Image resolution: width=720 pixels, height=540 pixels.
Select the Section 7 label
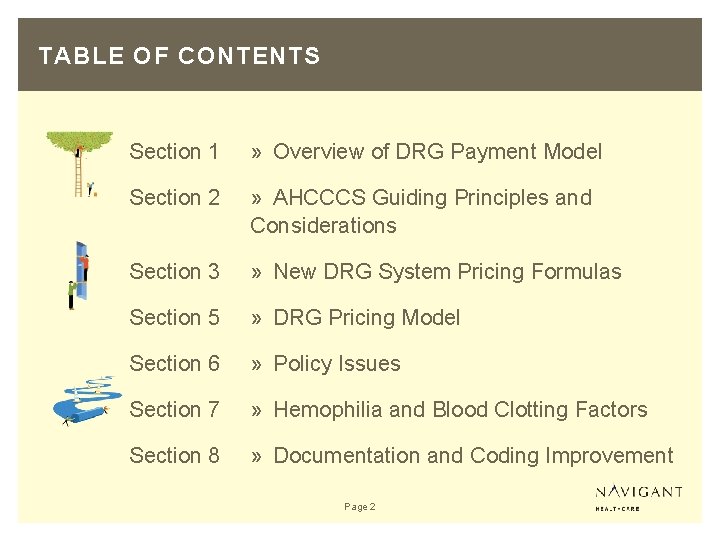tap(174, 410)
